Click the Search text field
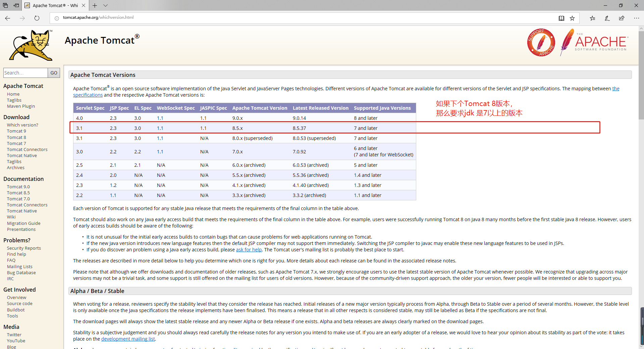The image size is (644, 349). (x=25, y=73)
